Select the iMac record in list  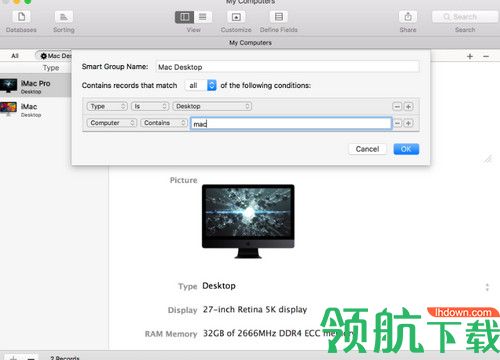pyautogui.click(x=35, y=110)
